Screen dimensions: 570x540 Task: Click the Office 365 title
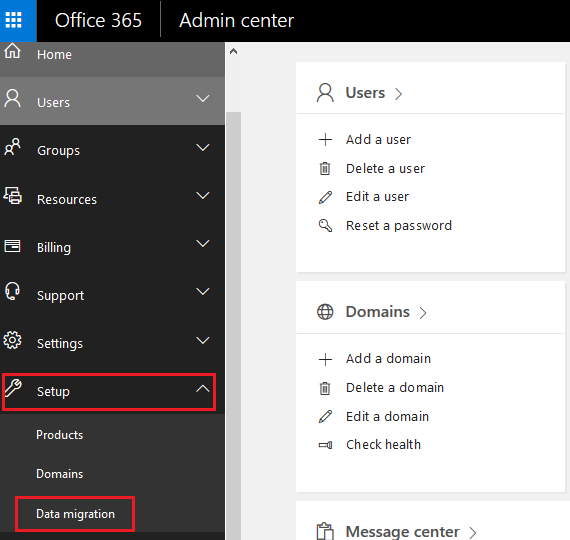98,20
